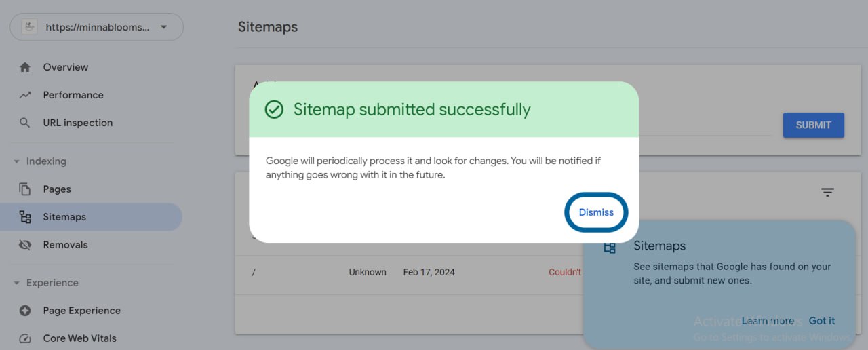This screenshot has width=868, height=350.
Task: Click Got it in Sitemaps tip
Action: pos(822,321)
